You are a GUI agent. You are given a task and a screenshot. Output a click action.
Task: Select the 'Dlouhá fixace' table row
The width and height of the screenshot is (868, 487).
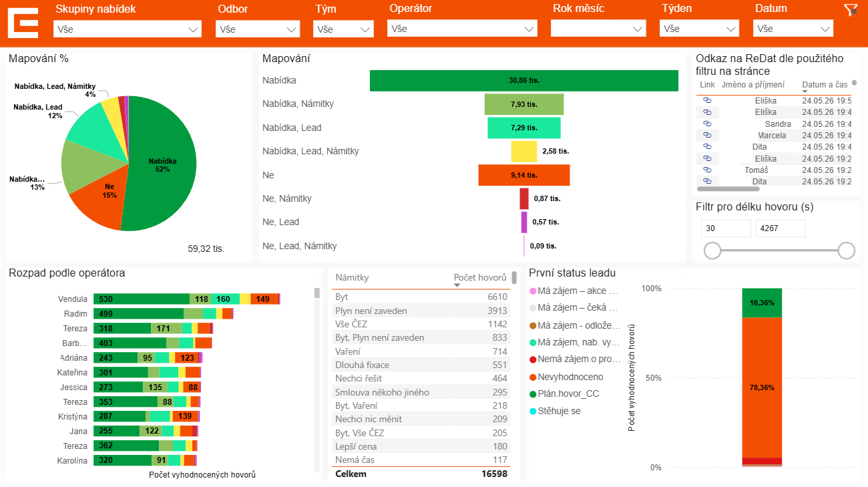[x=421, y=365]
